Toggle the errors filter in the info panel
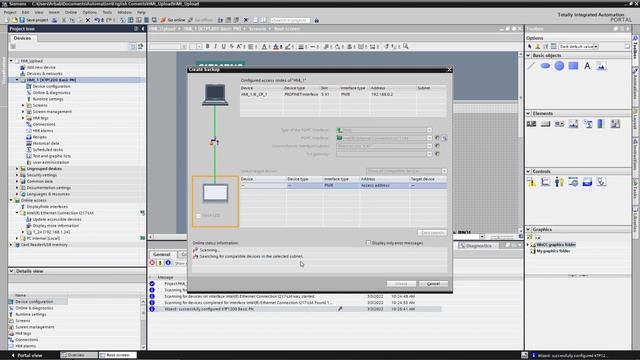Viewport: 640px width, 360px height. point(152,263)
